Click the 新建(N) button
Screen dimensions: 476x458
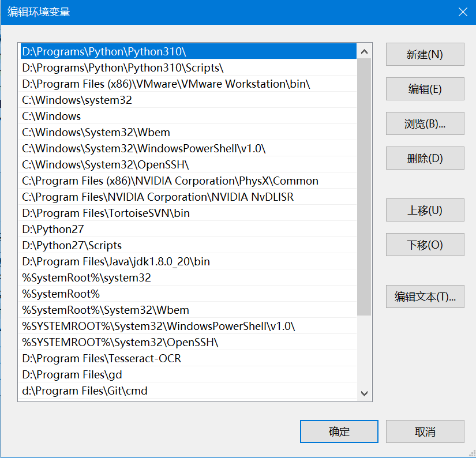(425, 54)
